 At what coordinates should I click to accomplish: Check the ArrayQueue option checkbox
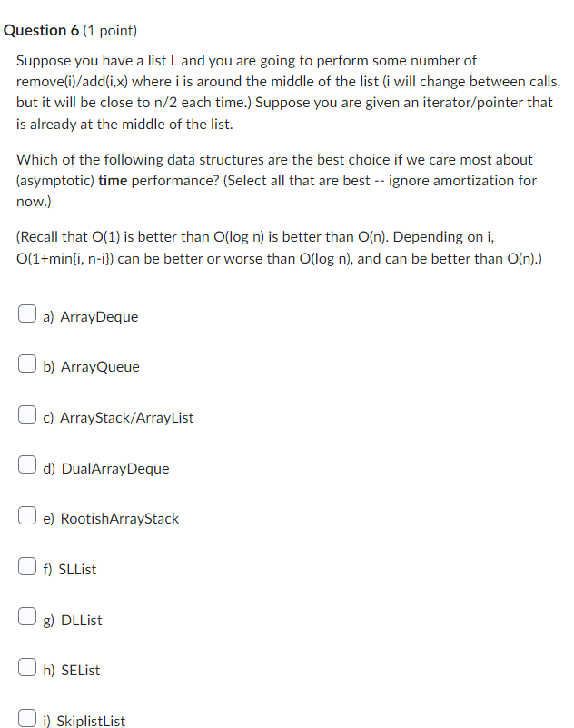click(x=27, y=362)
